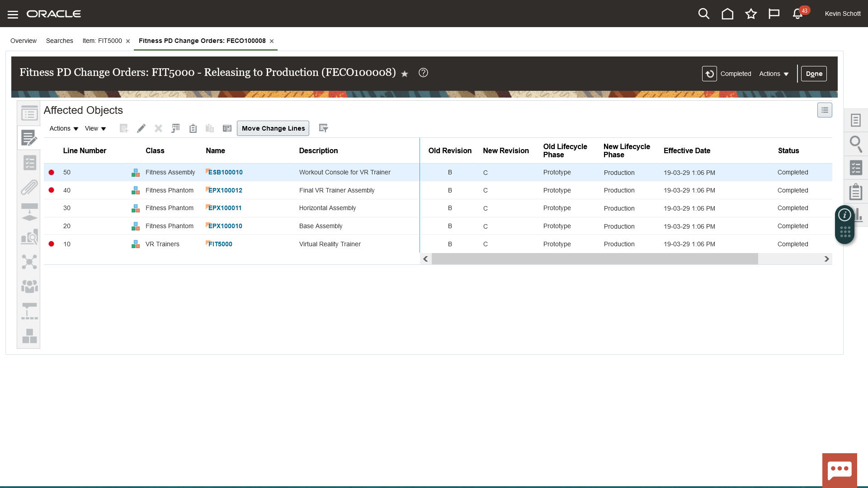868x488 pixels.
Task: Open the attachments paperclip side tab
Action: tap(29, 187)
